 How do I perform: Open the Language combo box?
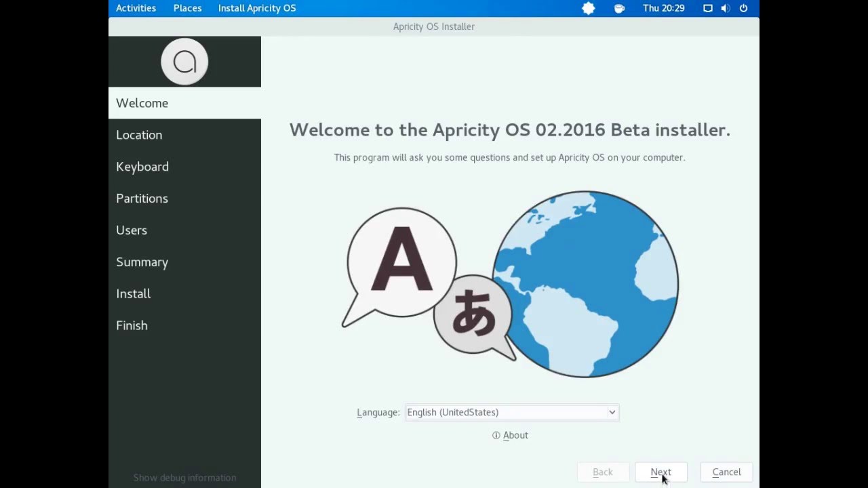[512, 412]
